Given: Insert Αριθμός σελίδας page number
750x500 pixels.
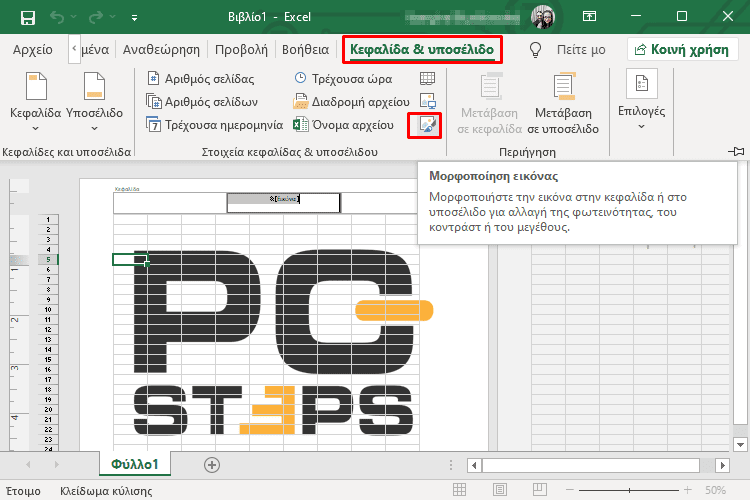Looking at the screenshot, I should pyautogui.click(x=200, y=78).
